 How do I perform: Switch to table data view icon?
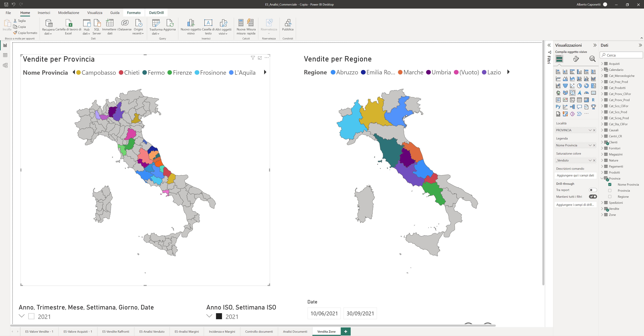[5, 55]
